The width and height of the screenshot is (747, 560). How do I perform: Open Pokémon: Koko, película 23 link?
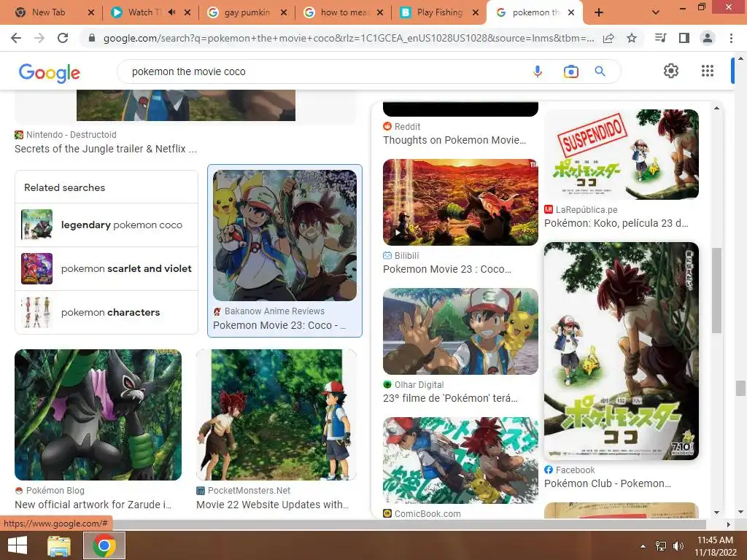616,223
